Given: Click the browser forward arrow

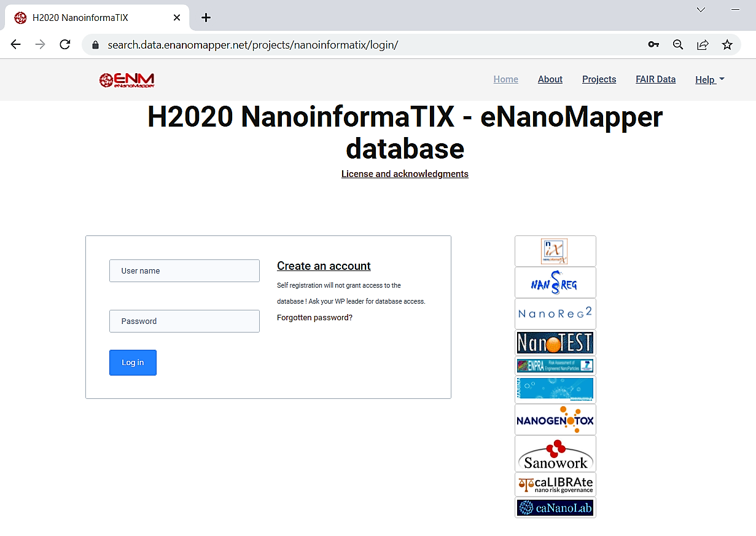Looking at the screenshot, I should (41, 44).
